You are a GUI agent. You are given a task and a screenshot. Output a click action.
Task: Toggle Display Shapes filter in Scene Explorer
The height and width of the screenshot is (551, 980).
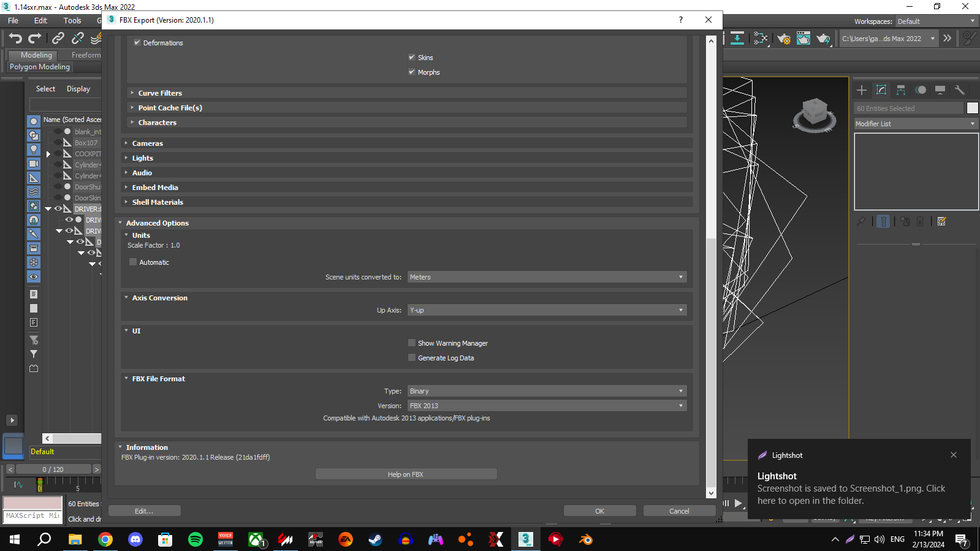tap(34, 135)
